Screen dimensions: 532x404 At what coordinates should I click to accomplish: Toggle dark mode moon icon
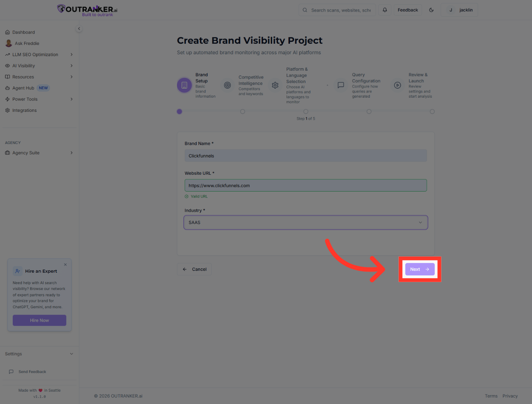tap(431, 10)
